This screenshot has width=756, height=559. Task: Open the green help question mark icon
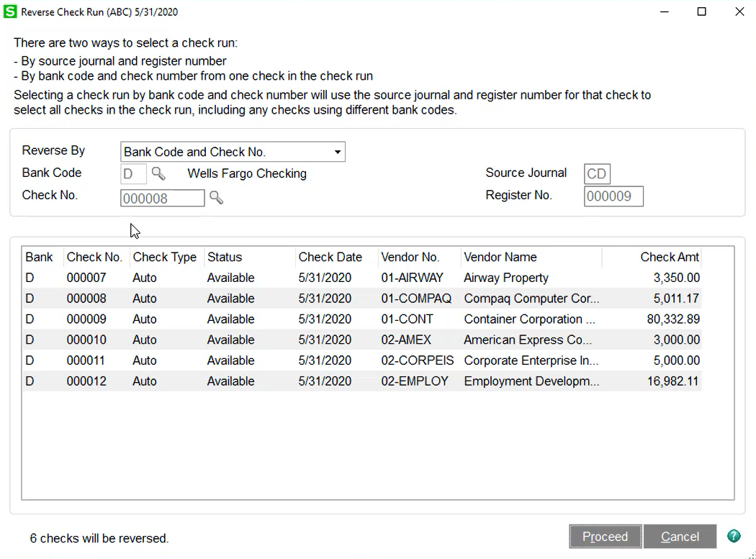pos(733,536)
